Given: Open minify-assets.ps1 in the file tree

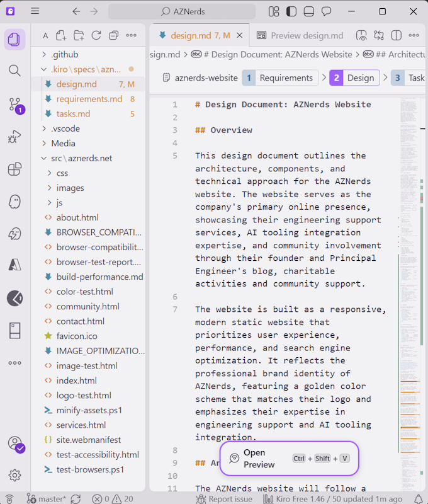Looking at the screenshot, I should click(88, 410).
